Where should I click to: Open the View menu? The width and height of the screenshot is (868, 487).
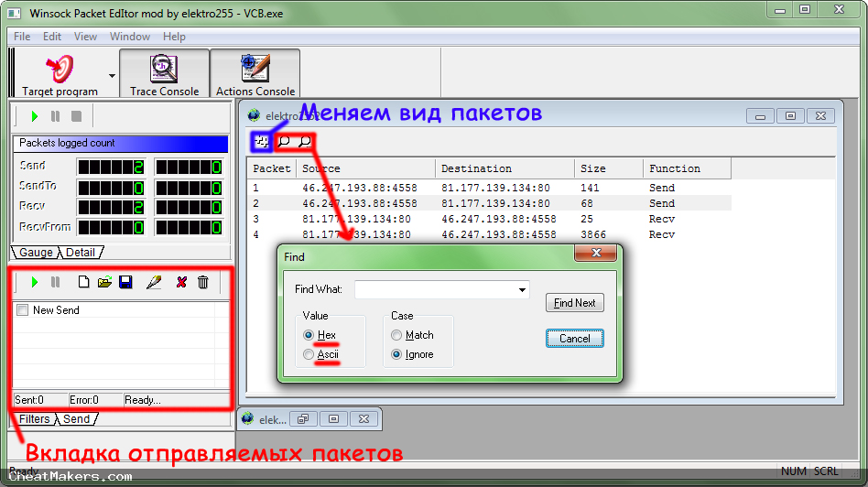tap(85, 37)
